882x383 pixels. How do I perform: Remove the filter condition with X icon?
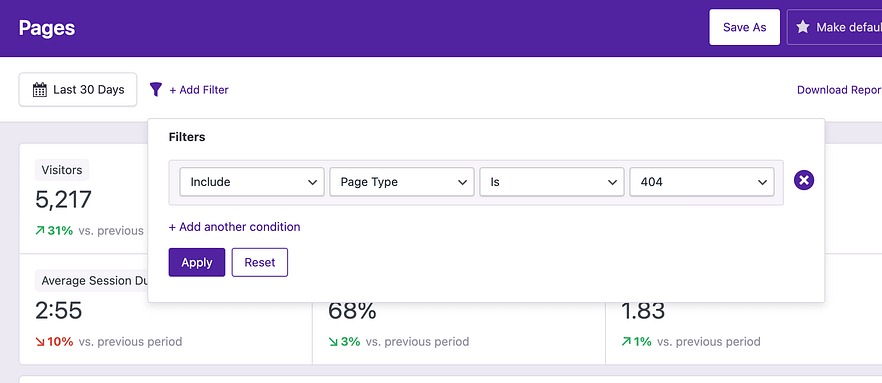click(804, 180)
